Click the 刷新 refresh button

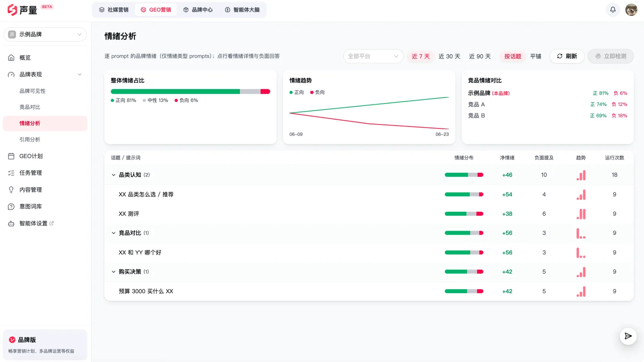coord(567,56)
